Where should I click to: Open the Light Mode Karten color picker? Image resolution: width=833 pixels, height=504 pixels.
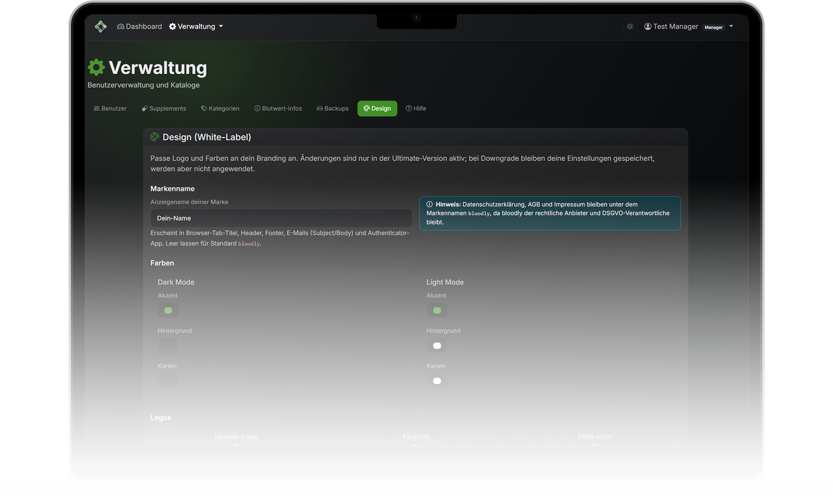437,381
